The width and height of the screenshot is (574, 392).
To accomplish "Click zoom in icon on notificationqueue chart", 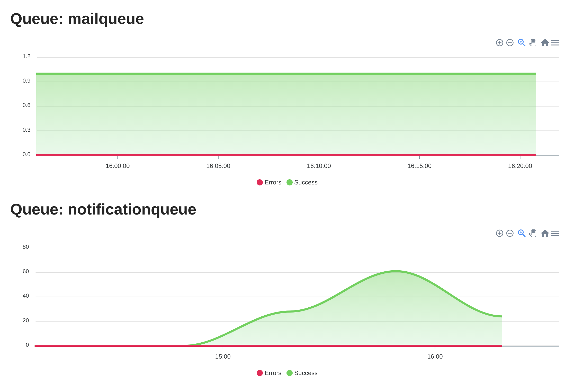I will (499, 233).
